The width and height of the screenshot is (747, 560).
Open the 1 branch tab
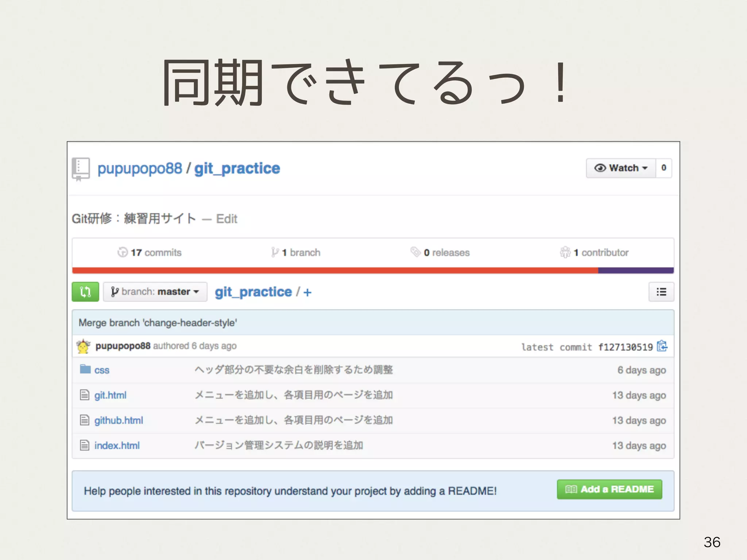point(296,252)
